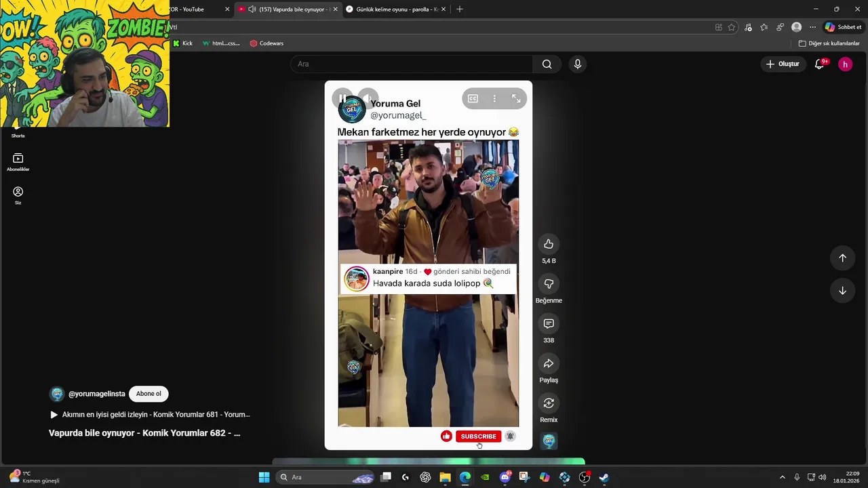Open the Windows Start menu
Screen dimensions: 868x488
(264, 477)
